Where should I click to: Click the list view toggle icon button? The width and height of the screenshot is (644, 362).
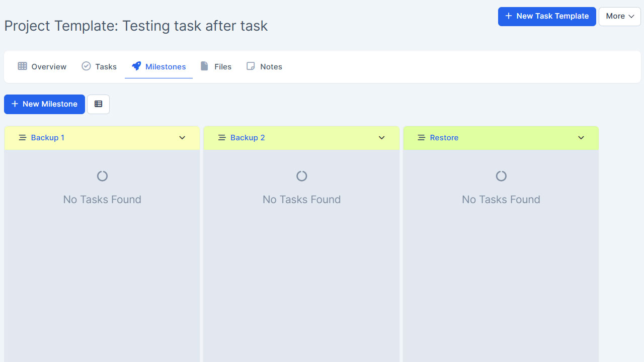click(x=98, y=104)
